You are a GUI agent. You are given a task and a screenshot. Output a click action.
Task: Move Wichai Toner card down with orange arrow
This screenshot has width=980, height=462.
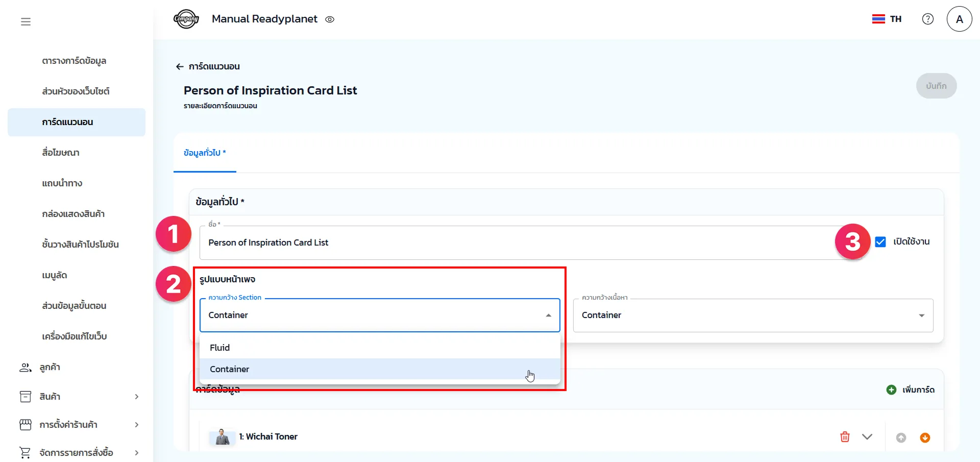924,437
